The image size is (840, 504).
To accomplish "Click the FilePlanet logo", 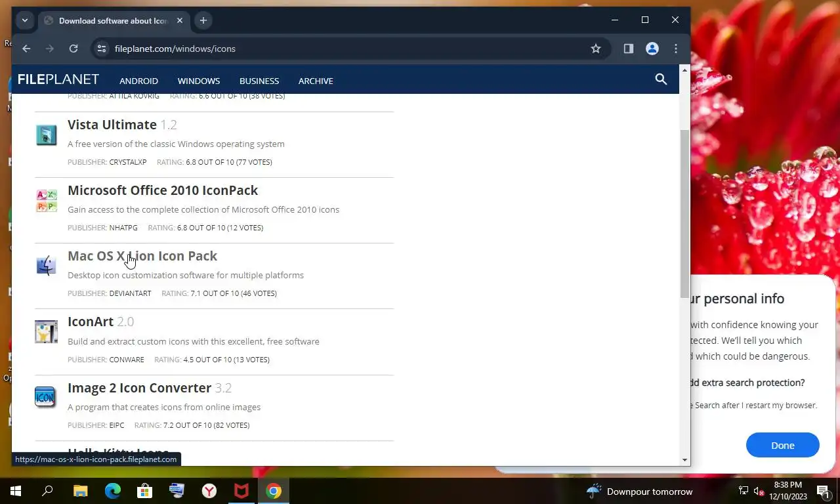I will tap(58, 79).
